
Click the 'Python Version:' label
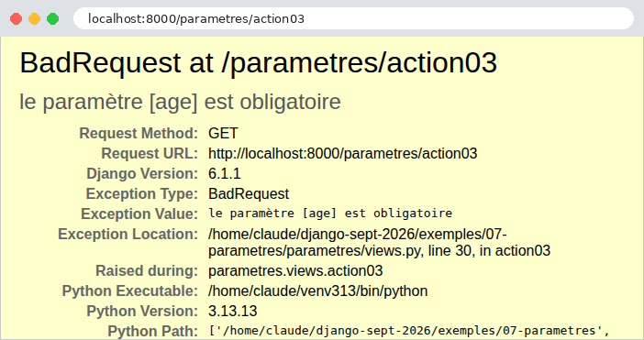coord(142,311)
